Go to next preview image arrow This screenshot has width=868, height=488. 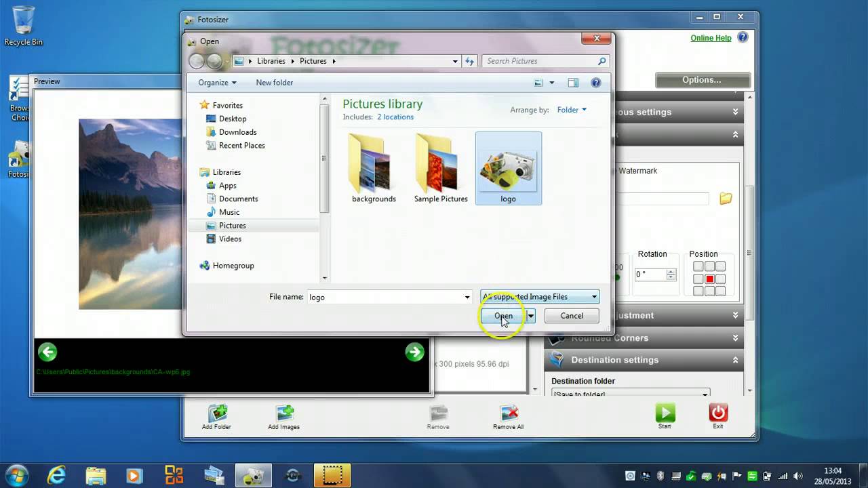pyautogui.click(x=414, y=352)
